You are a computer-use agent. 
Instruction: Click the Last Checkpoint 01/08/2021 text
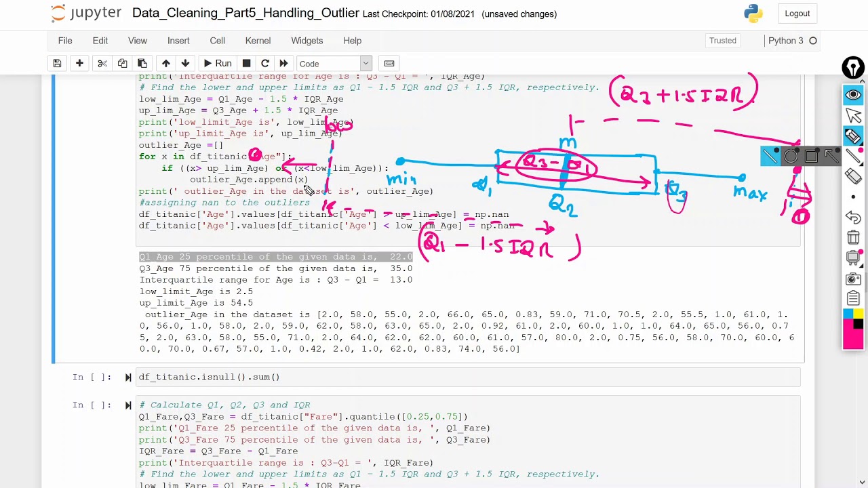click(418, 14)
